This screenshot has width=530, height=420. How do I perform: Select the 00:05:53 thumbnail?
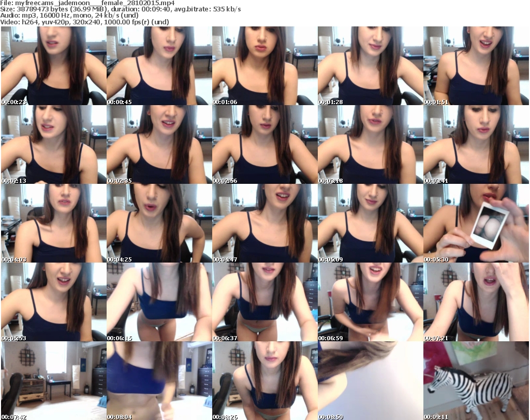(54, 302)
